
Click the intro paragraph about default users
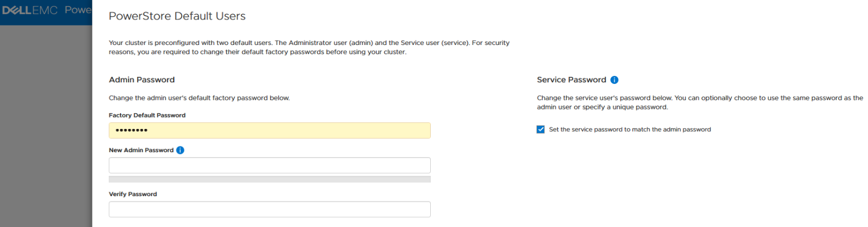309,47
